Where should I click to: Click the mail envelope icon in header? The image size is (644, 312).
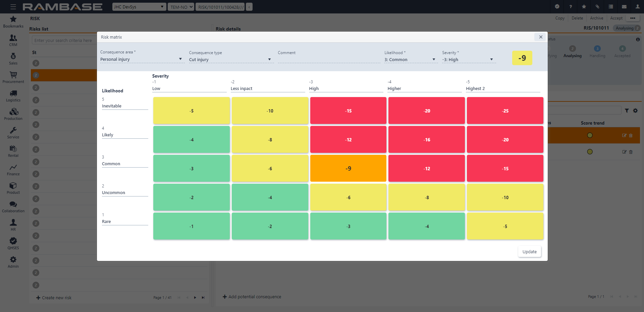624,7
